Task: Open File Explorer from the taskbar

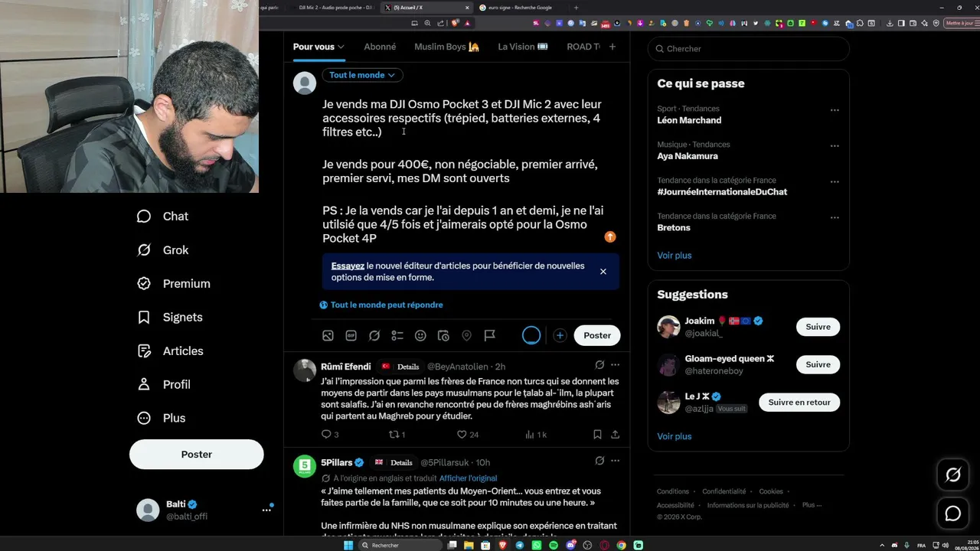Action: pyautogui.click(x=469, y=545)
